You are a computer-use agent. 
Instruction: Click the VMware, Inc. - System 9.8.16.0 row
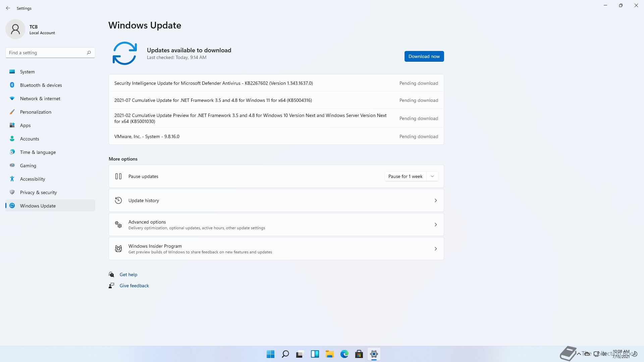[276, 136]
